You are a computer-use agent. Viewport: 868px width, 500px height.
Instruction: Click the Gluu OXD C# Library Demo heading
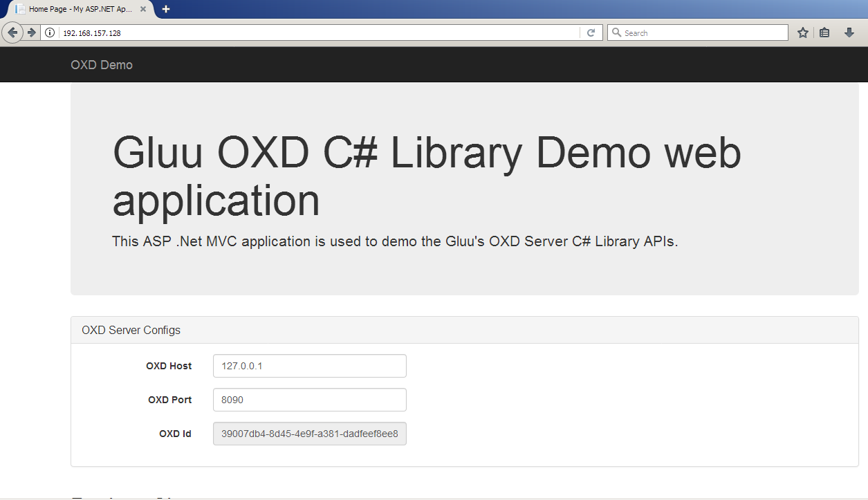427,177
